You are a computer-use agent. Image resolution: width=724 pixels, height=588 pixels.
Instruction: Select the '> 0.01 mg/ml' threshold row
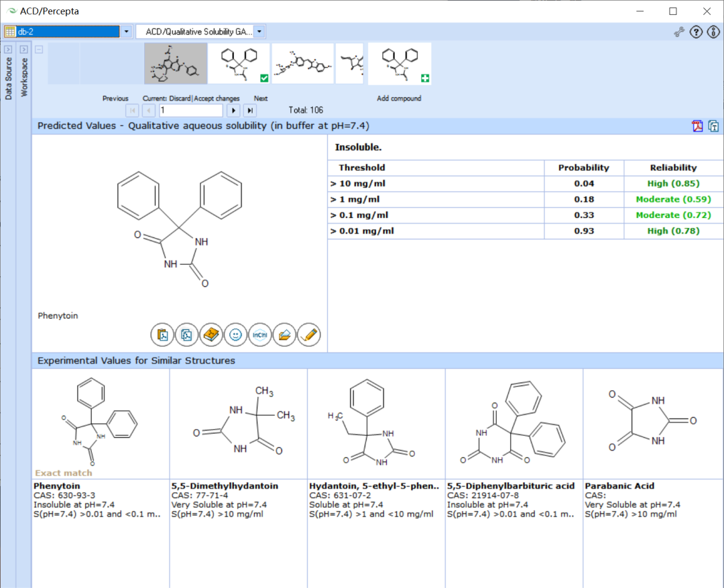[x=526, y=231]
